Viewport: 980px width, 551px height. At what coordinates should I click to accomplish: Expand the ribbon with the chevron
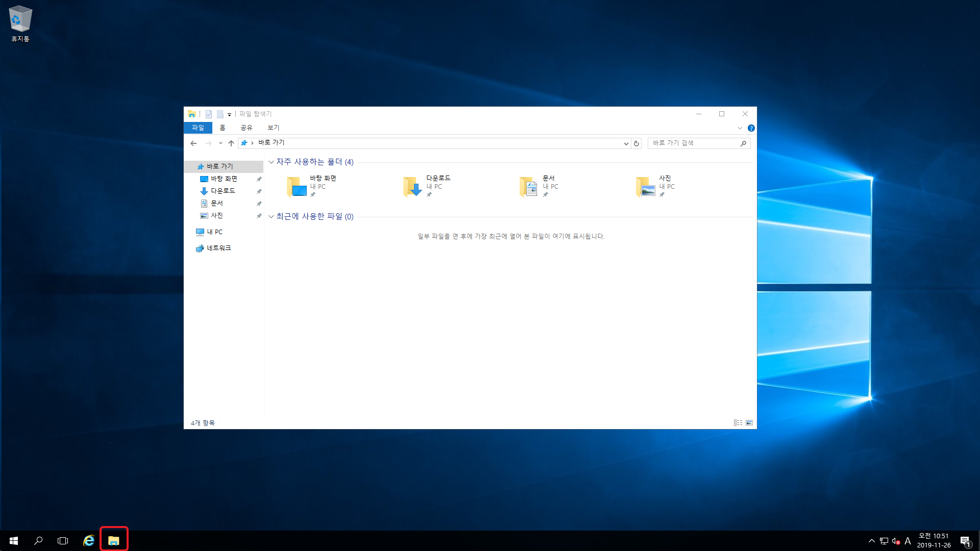coord(740,128)
